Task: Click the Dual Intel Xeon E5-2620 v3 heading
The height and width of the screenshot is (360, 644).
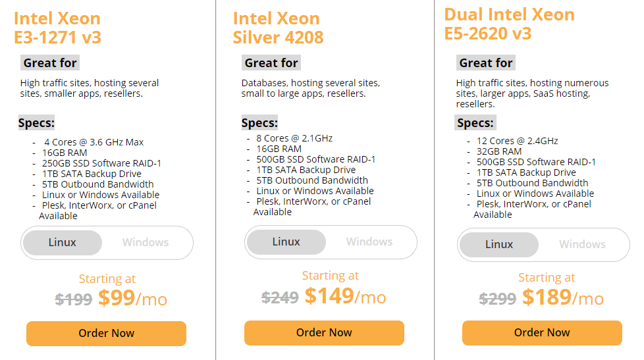Action: (x=509, y=23)
